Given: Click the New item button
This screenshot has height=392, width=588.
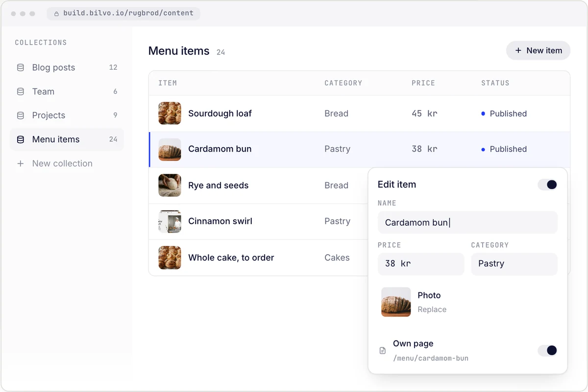Looking at the screenshot, I should tap(538, 51).
